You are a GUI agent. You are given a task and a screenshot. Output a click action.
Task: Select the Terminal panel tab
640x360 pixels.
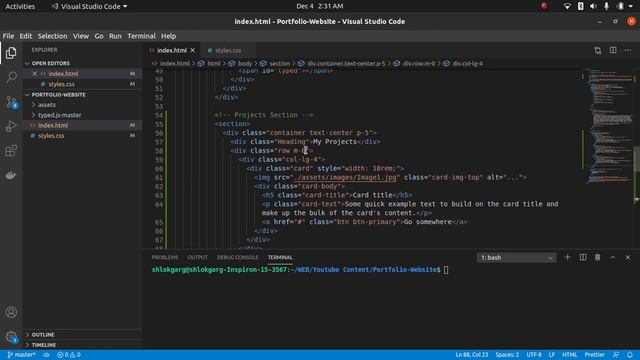pyautogui.click(x=280, y=257)
